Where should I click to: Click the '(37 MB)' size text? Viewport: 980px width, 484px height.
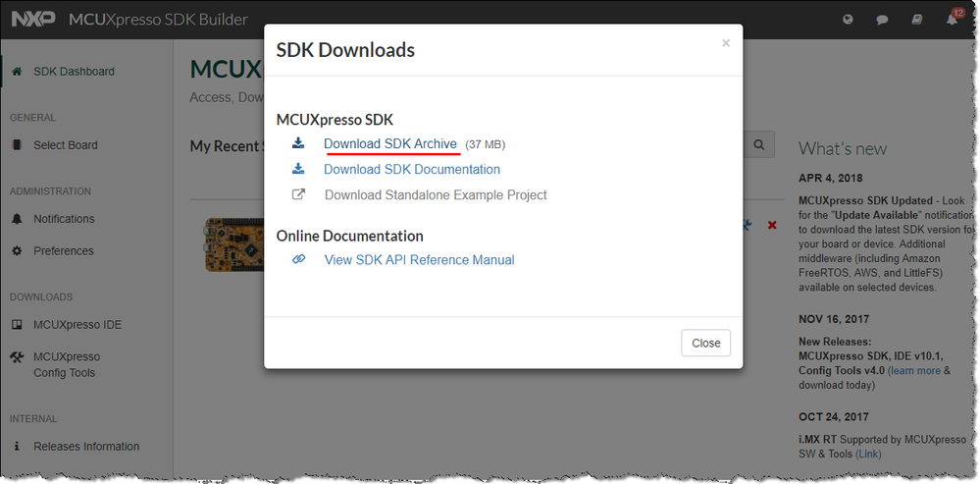click(485, 144)
